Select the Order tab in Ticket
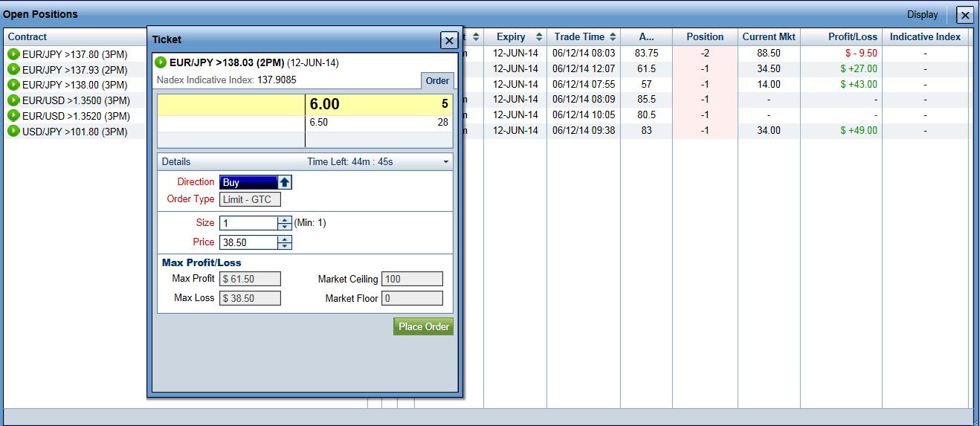This screenshot has height=426, width=980. point(437,81)
